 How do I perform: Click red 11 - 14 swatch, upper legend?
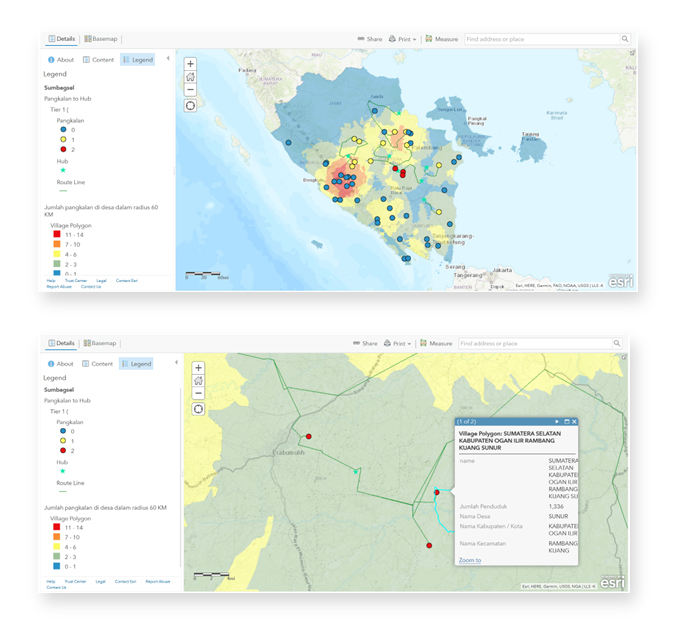click(57, 234)
